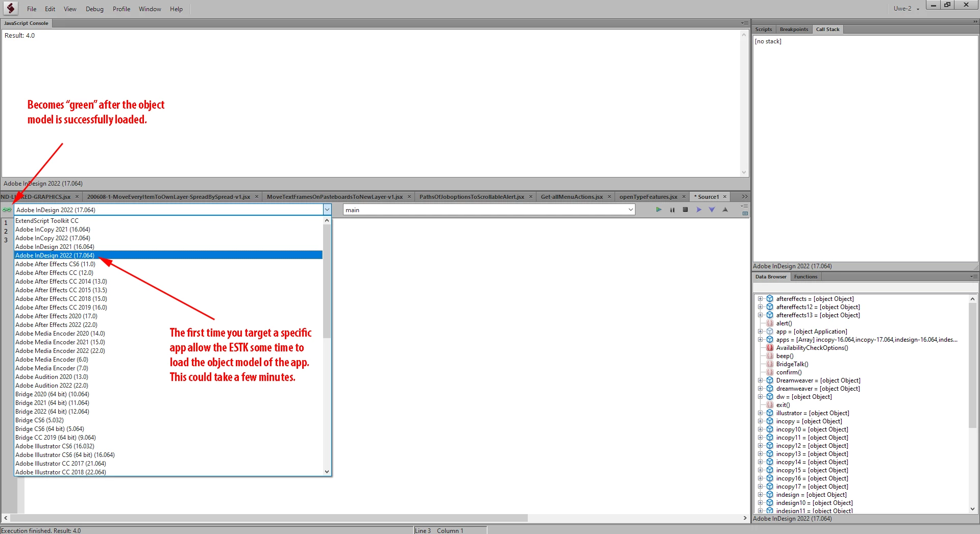The height and width of the screenshot is (534, 980).
Task: Close the PathsOfJoboptionsToScrollableAlert.jsx tab
Action: click(531, 197)
